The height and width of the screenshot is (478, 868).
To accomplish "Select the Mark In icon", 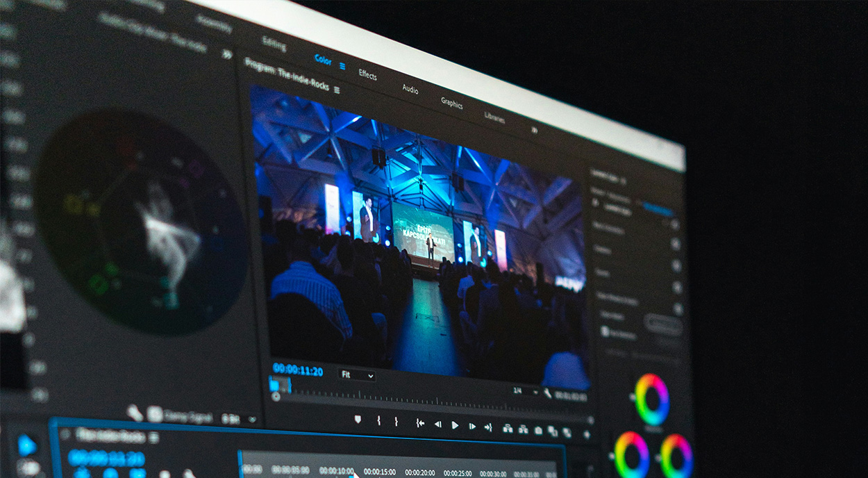I will pyautogui.click(x=379, y=422).
